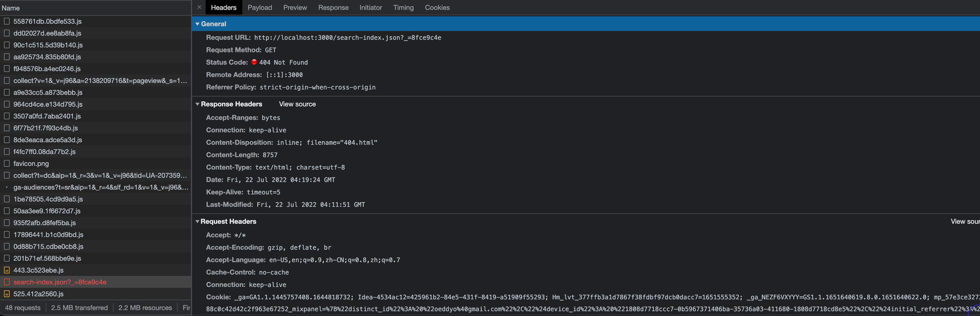980x316 pixels.
Task: Collapse the Response Headers section
Action: pos(197,104)
